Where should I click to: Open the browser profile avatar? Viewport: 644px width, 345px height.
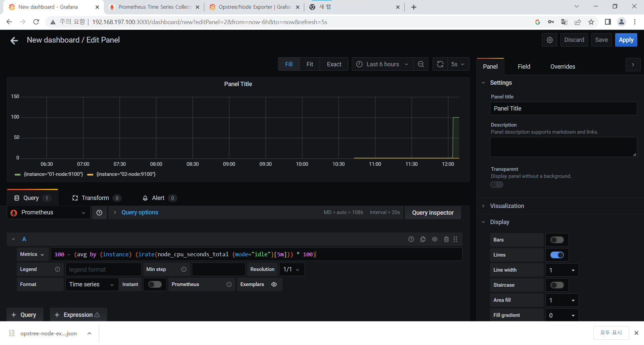click(622, 22)
